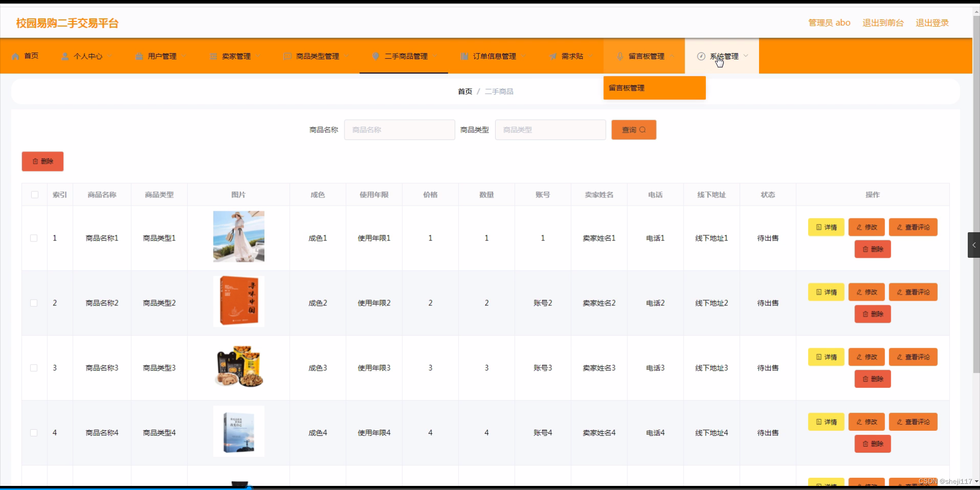Expand the 订单信息管理 dropdown arrow
The image size is (980, 490).
click(524, 56)
